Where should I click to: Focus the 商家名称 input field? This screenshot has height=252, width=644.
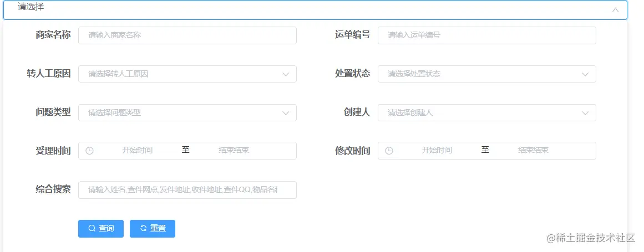click(x=187, y=35)
